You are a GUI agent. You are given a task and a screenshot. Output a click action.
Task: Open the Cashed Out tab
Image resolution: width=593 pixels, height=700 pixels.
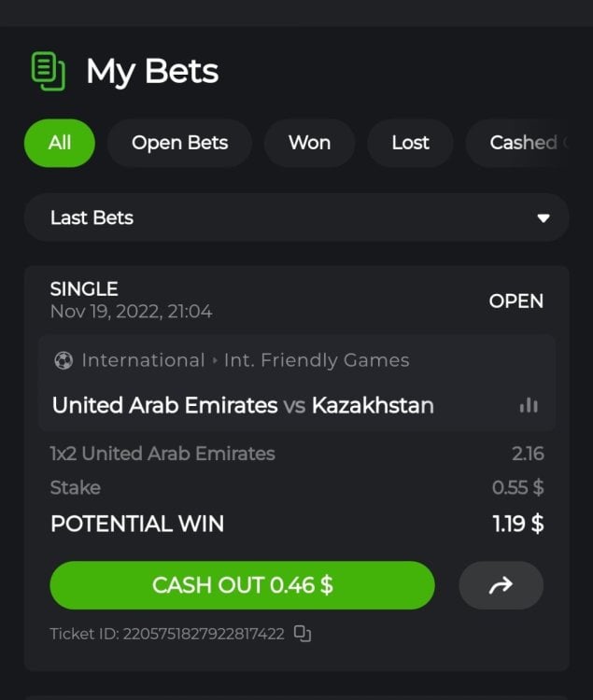518,144
